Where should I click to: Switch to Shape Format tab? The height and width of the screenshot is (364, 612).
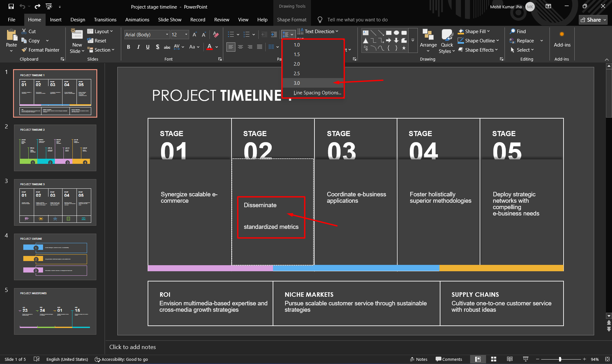pos(291,20)
